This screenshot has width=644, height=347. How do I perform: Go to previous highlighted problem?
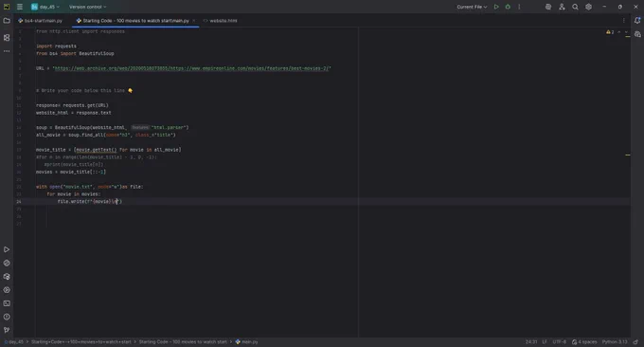(619, 32)
